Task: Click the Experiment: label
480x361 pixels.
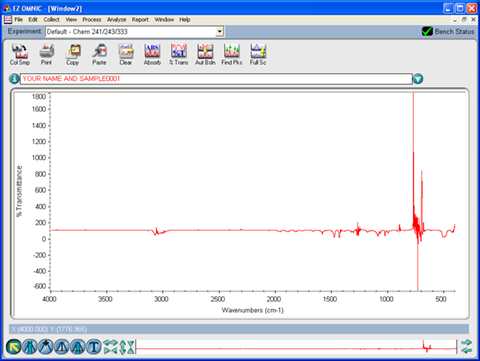Action: pos(25,31)
